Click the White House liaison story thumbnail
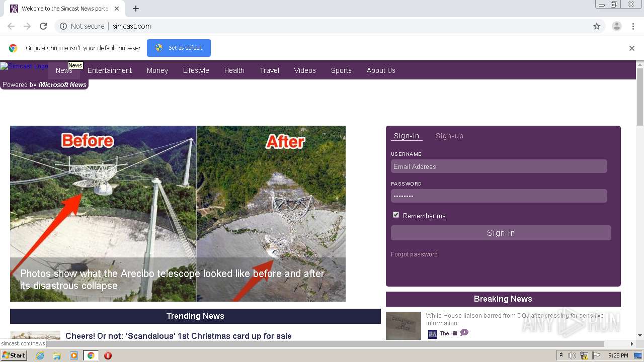 (404, 326)
